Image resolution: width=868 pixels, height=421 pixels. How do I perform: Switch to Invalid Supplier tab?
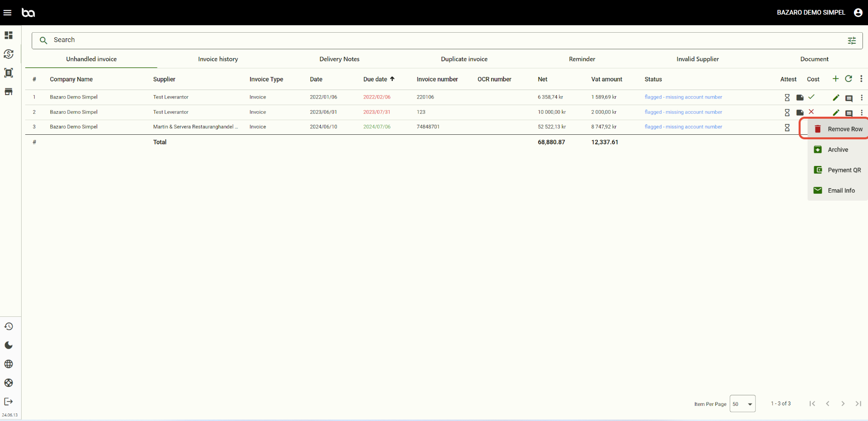tap(698, 59)
